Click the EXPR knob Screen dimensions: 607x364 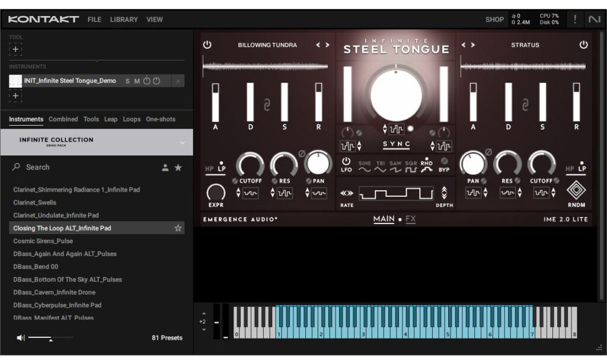[x=216, y=193]
